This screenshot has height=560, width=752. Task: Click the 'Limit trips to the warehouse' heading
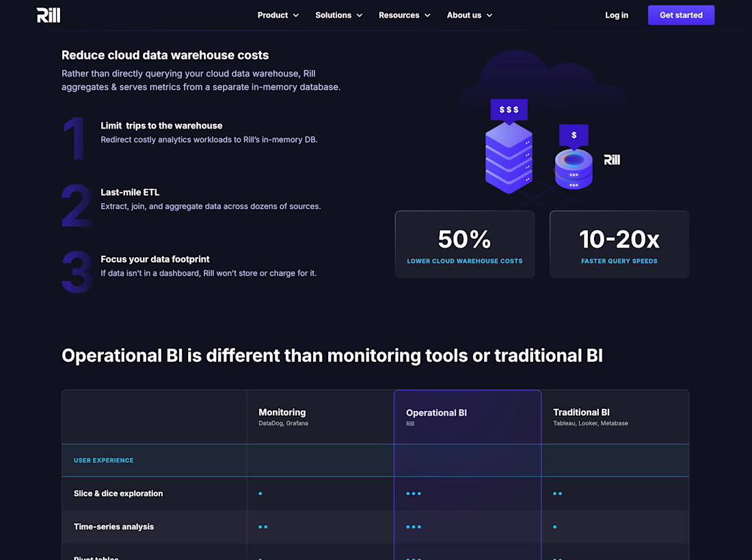[x=161, y=126]
